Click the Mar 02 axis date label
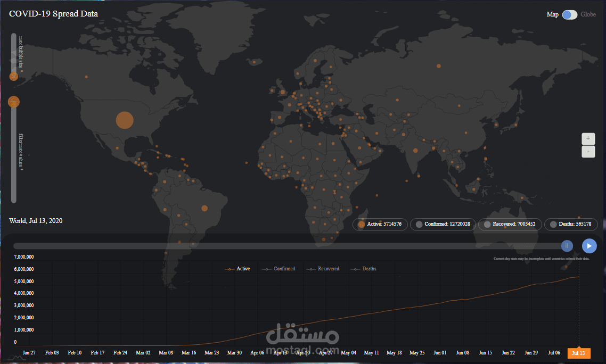606x364 pixels. [143, 353]
